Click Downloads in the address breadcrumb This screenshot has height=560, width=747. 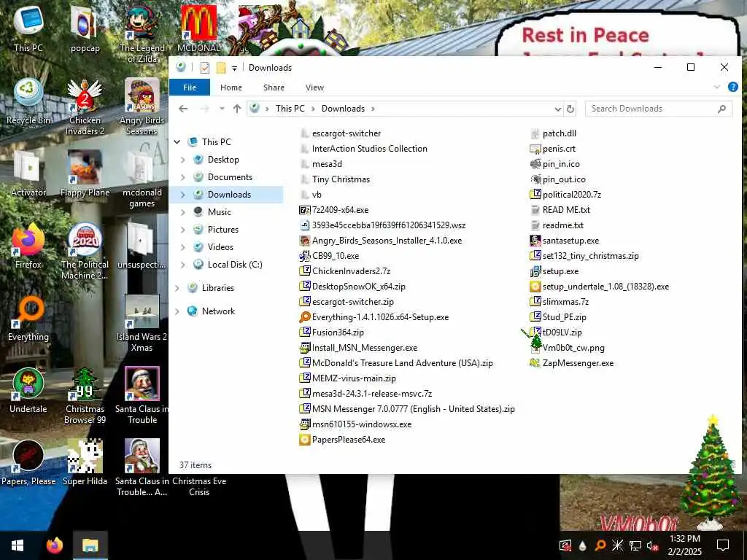[343, 109]
